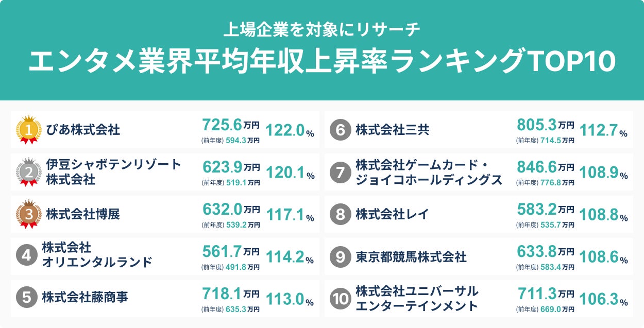Click the gray rank 7 badge
The width and height of the screenshot is (644, 328).
click(341, 172)
